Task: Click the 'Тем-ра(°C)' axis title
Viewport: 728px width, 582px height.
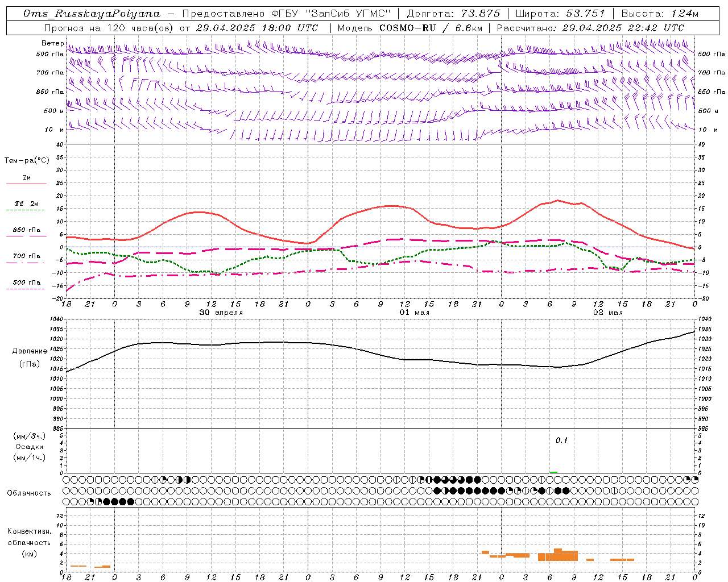Action: tap(27, 160)
